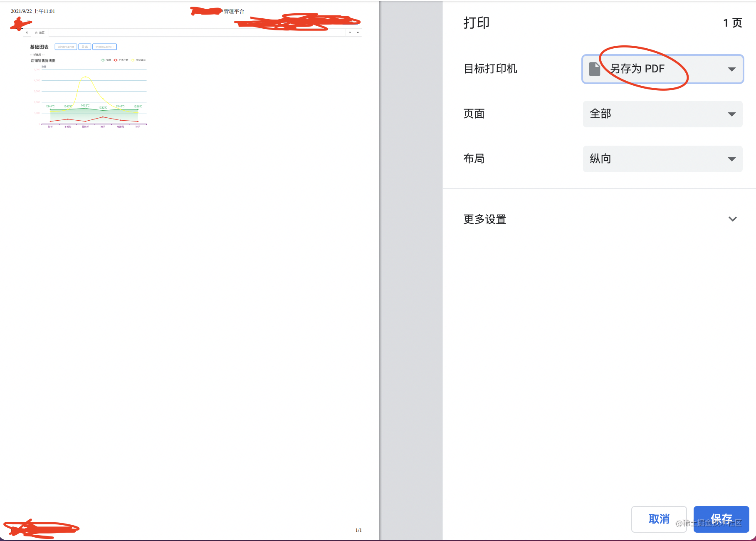Click the 保存 save button
This screenshot has height=541, width=756.
click(x=721, y=519)
